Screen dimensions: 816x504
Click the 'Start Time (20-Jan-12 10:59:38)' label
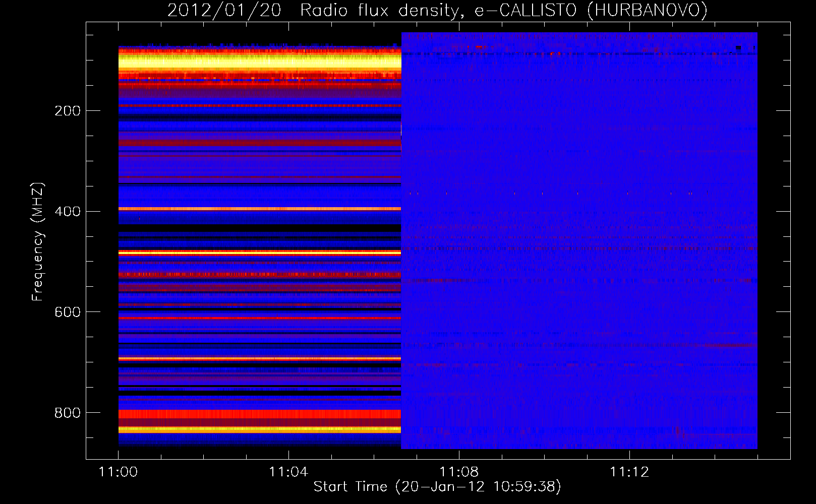[437, 487]
